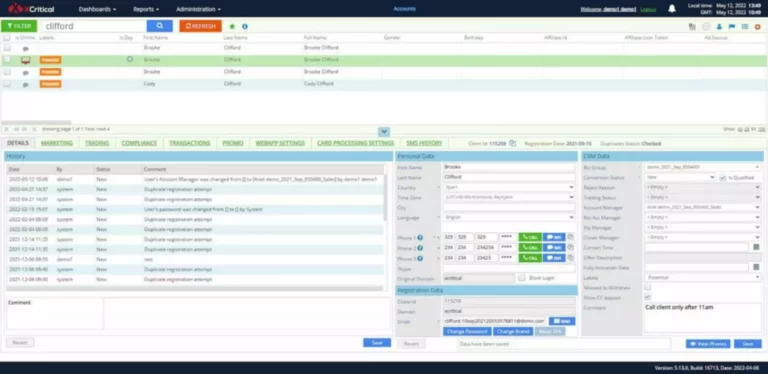The image size is (768, 374).
Task: Click the View Phones button
Action: pos(708,344)
